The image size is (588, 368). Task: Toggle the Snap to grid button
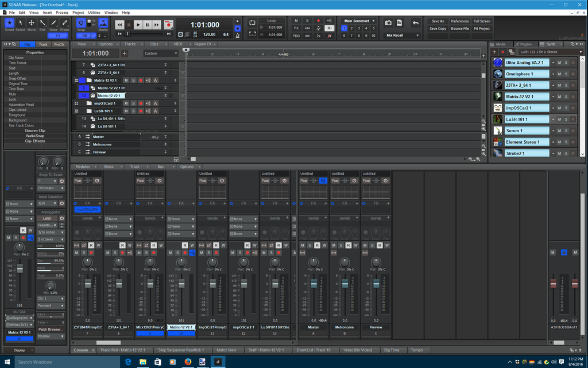click(82, 24)
